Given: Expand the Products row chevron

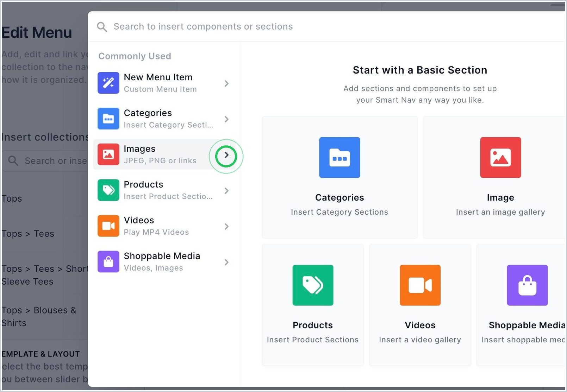Looking at the screenshot, I should 226,191.
